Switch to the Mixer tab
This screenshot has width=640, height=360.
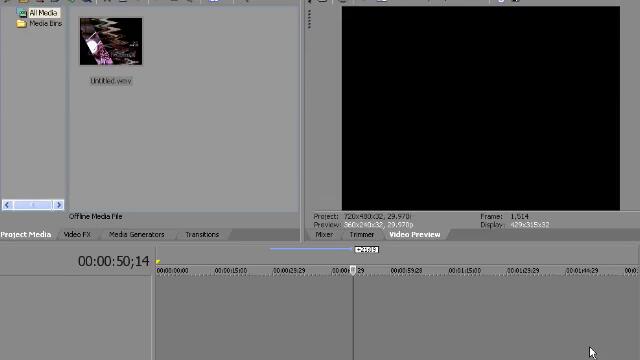pos(324,235)
